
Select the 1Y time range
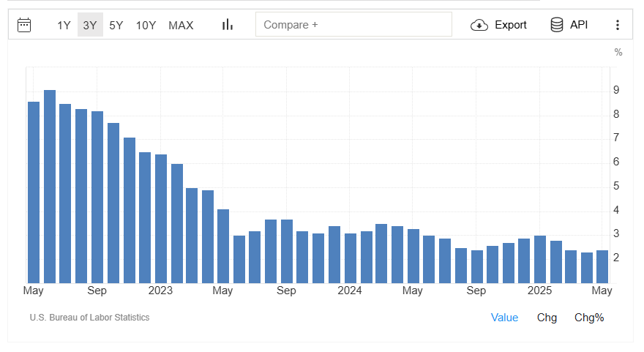[64, 25]
